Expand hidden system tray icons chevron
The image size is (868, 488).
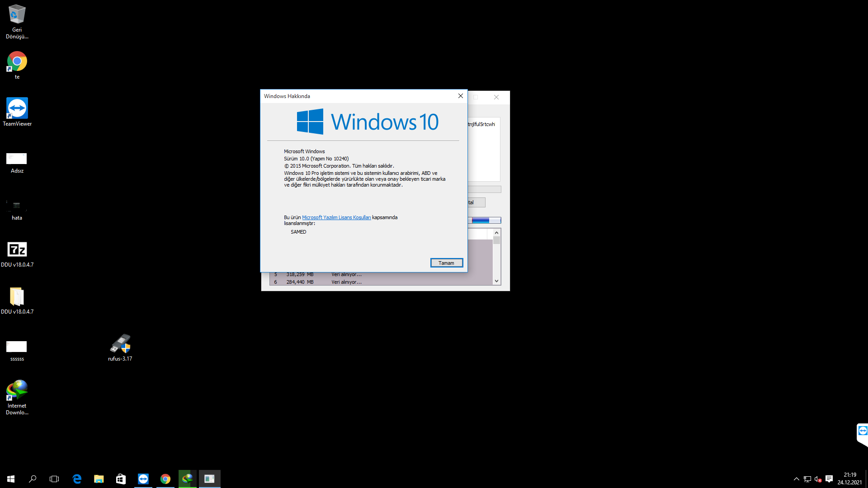pos(796,479)
